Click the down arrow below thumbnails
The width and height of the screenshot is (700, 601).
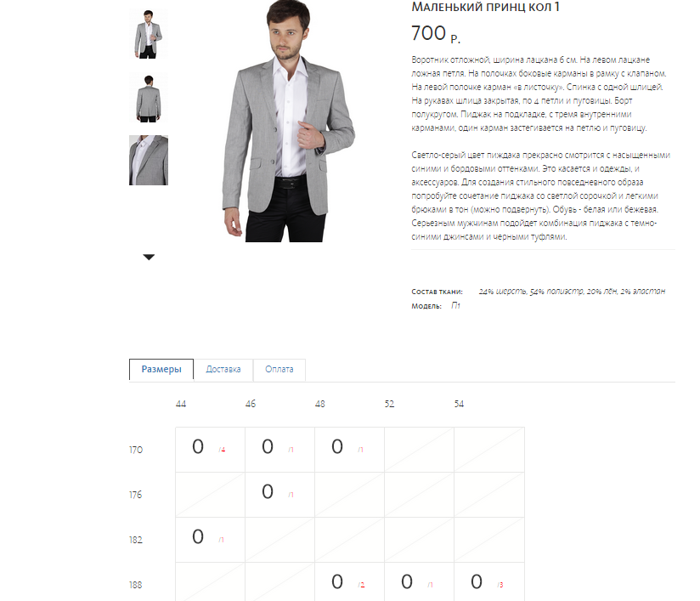click(x=149, y=257)
